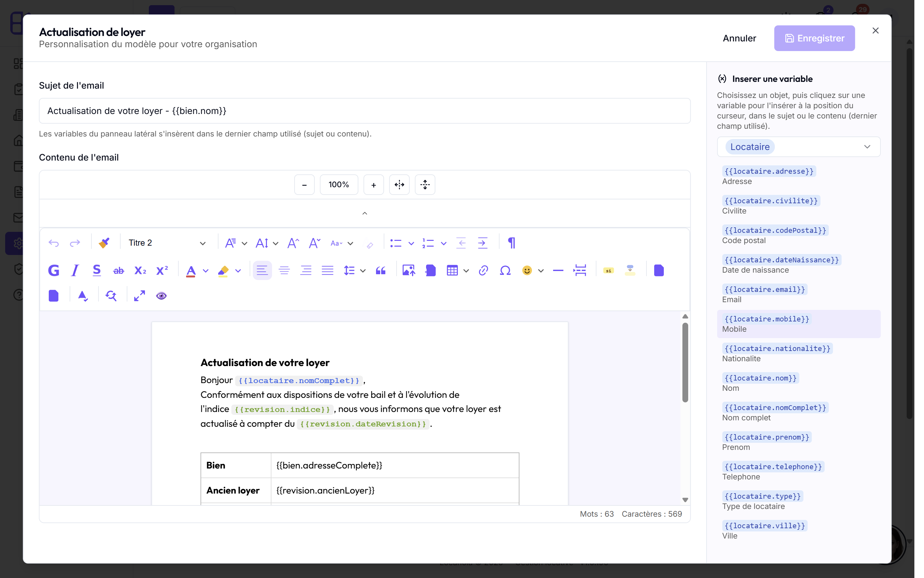Toggle bold formatting (G)
This screenshot has height=578, width=924.
coord(54,271)
